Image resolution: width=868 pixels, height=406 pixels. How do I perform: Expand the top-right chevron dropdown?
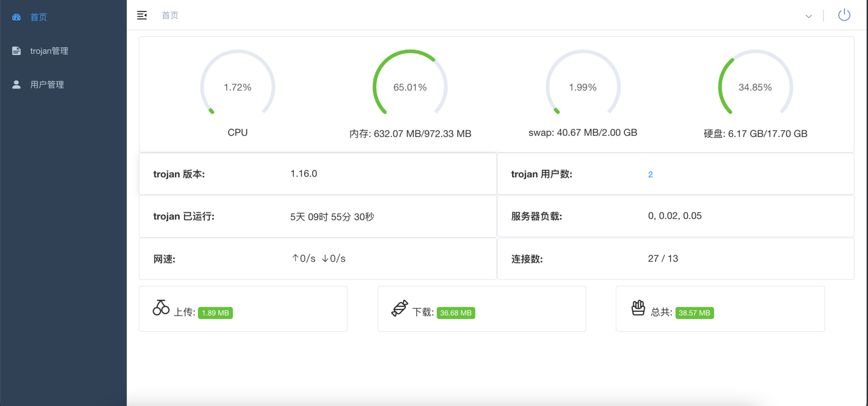(808, 16)
